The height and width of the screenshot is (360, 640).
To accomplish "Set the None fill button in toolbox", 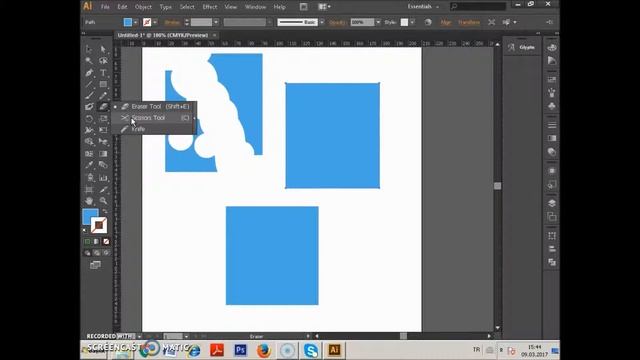I will click(x=106, y=242).
